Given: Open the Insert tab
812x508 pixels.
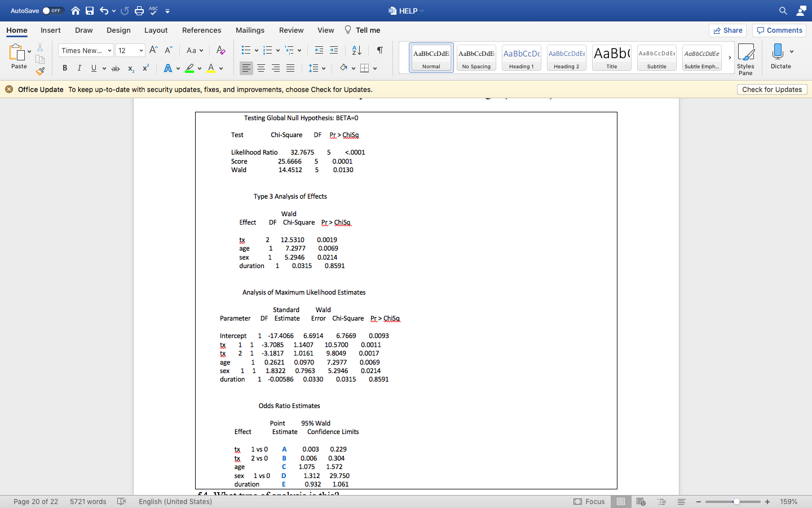Looking at the screenshot, I should click(51, 30).
